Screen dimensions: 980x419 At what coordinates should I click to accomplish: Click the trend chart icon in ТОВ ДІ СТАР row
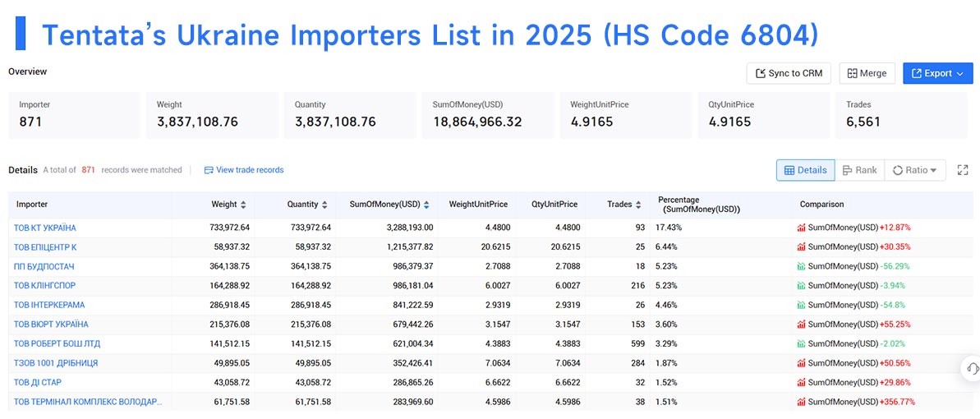pos(801,383)
